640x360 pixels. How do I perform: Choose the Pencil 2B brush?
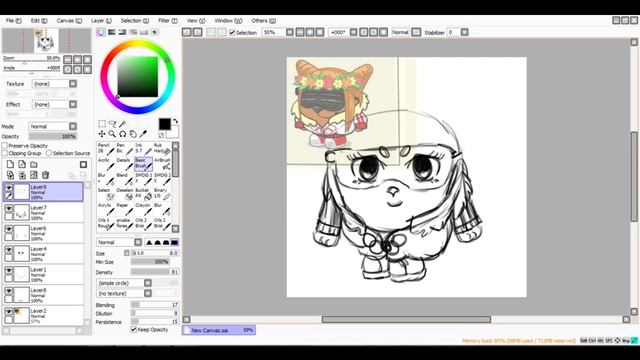click(105, 149)
